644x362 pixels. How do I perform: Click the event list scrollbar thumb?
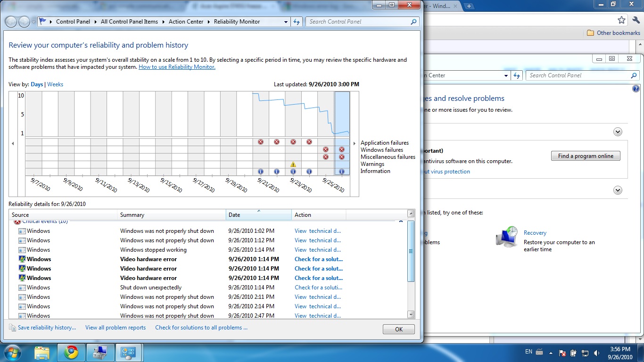411,252
